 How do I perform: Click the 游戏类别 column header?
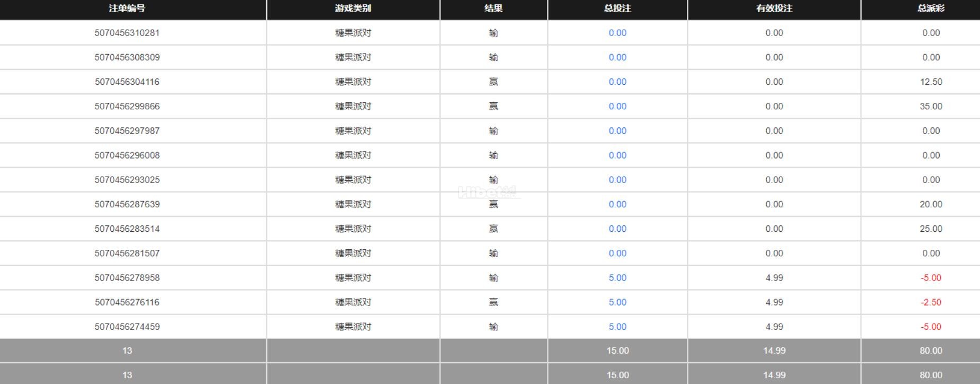pyautogui.click(x=353, y=8)
